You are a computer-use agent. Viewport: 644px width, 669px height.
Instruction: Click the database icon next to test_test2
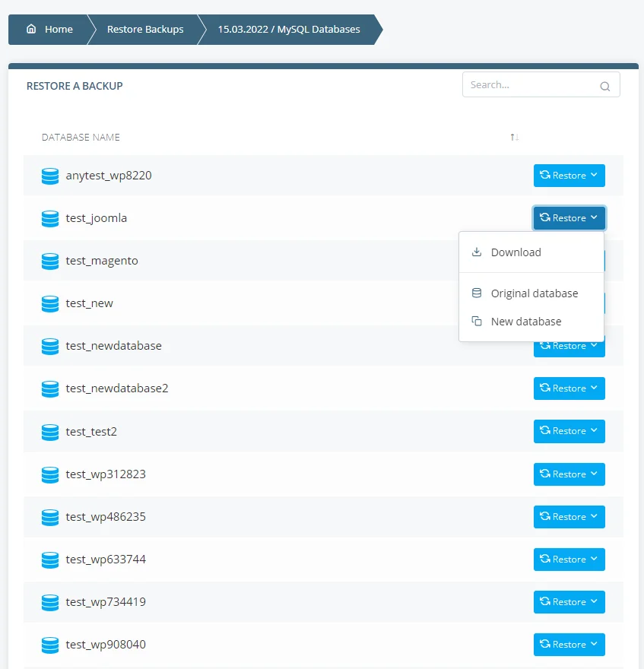pos(49,431)
